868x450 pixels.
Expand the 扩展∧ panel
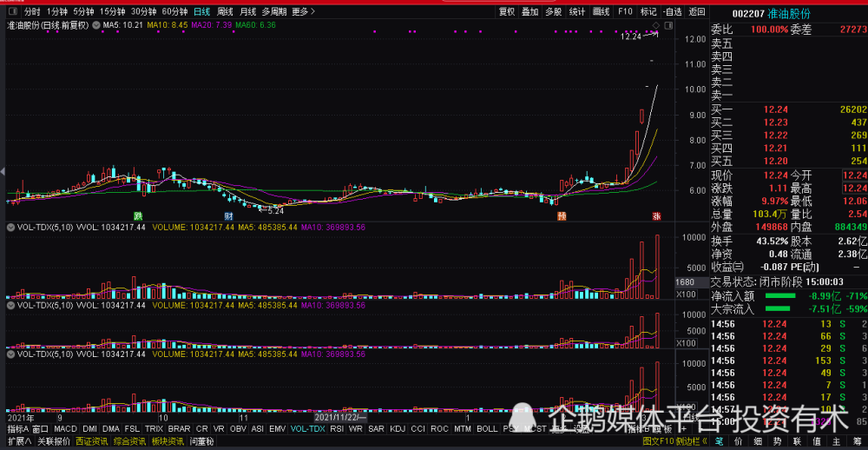pyautogui.click(x=20, y=441)
